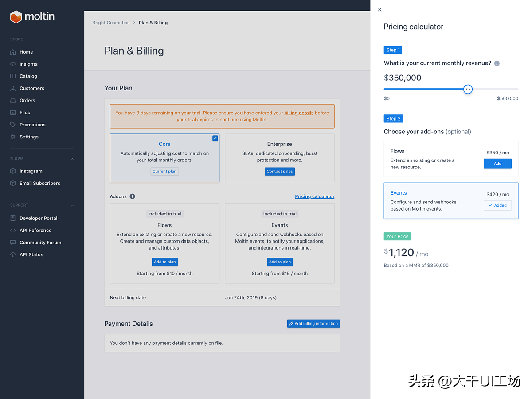Image resolution: width=532 pixels, height=399 pixels.
Task: Click the Moltin logo
Action: point(32,17)
